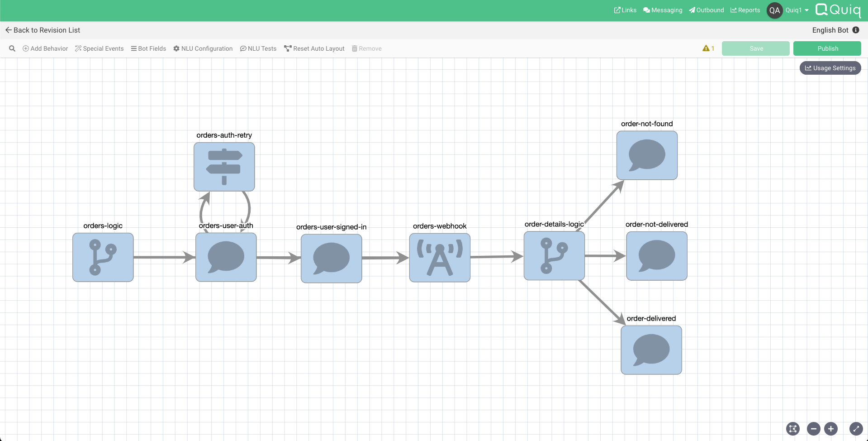Expand the Quiq1 account dropdown
This screenshot has width=868, height=441.
coord(797,10)
